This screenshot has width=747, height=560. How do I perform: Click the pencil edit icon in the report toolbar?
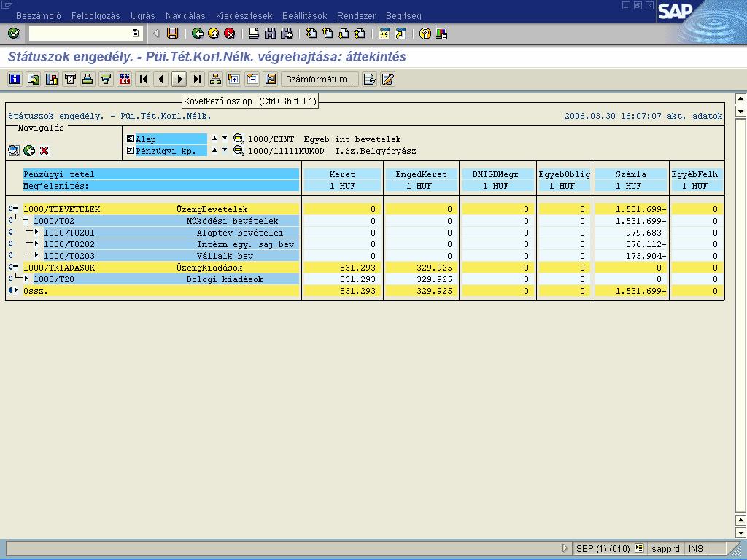(x=388, y=79)
